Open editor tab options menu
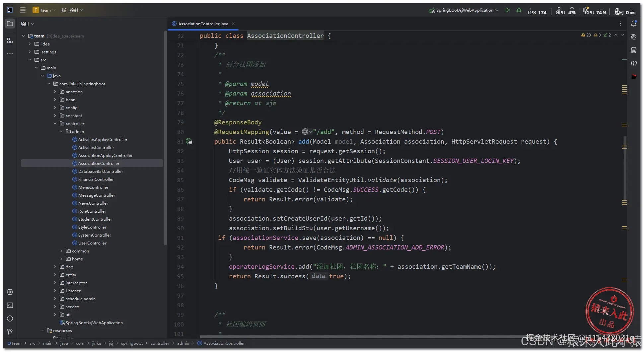 620,24
